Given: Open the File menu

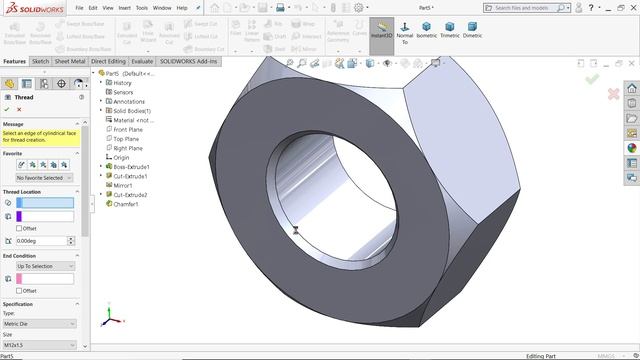Looking at the screenshot, I should point(79,8).
